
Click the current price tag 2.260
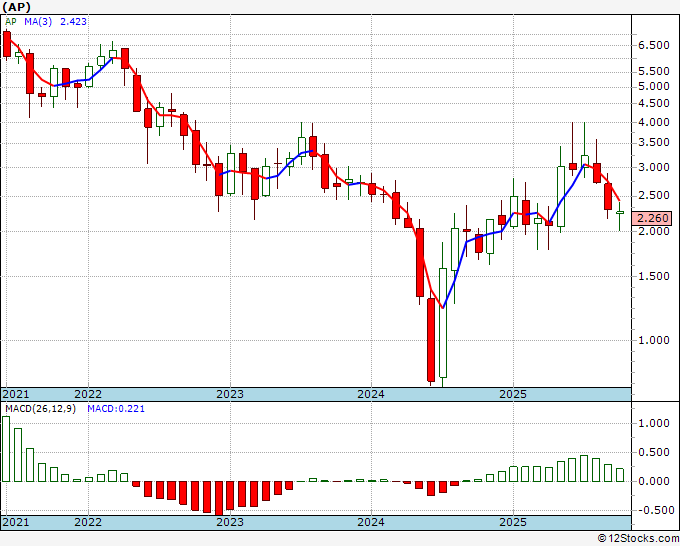pos(653,218)
